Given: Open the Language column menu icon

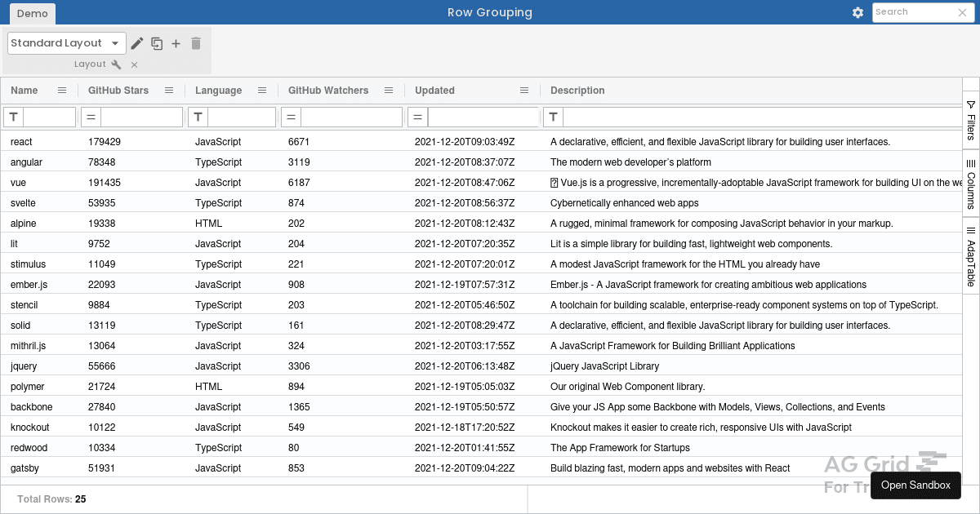Looking at the screenshot, I should 262,91.
